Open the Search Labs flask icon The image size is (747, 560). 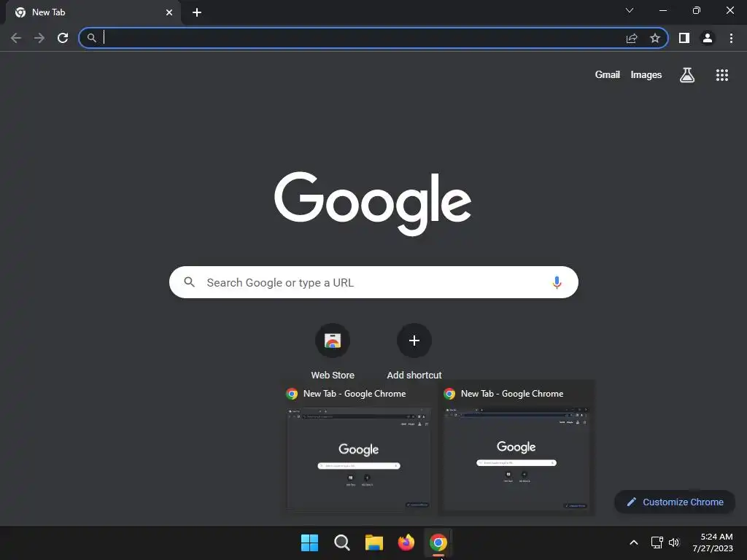687,75
